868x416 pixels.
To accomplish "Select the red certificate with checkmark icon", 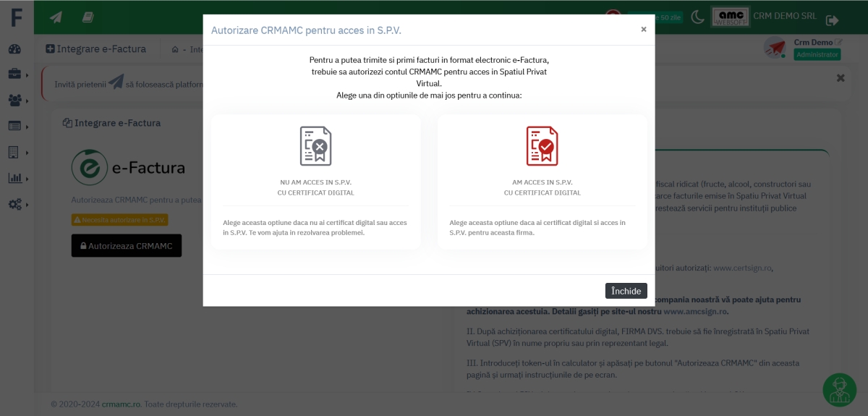I will tap(542, 145).
